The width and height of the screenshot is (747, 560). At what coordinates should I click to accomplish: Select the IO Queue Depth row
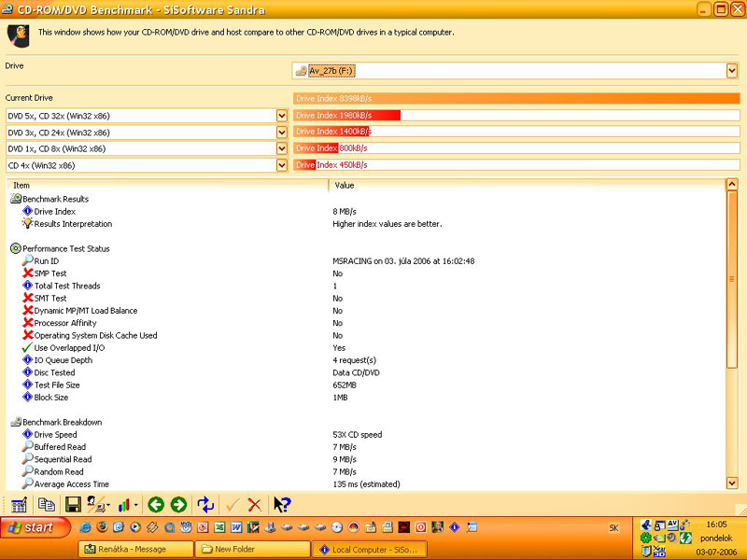pyautogui.click(x=57, y=360)
